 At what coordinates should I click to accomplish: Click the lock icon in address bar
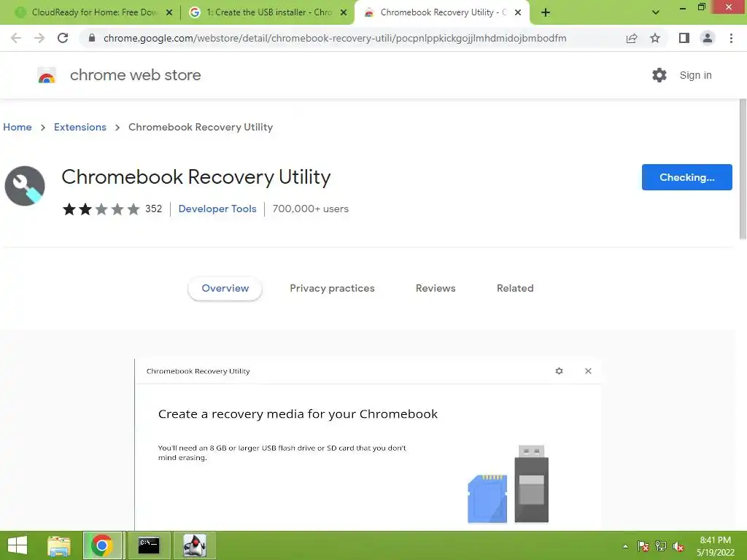[92, 38]
